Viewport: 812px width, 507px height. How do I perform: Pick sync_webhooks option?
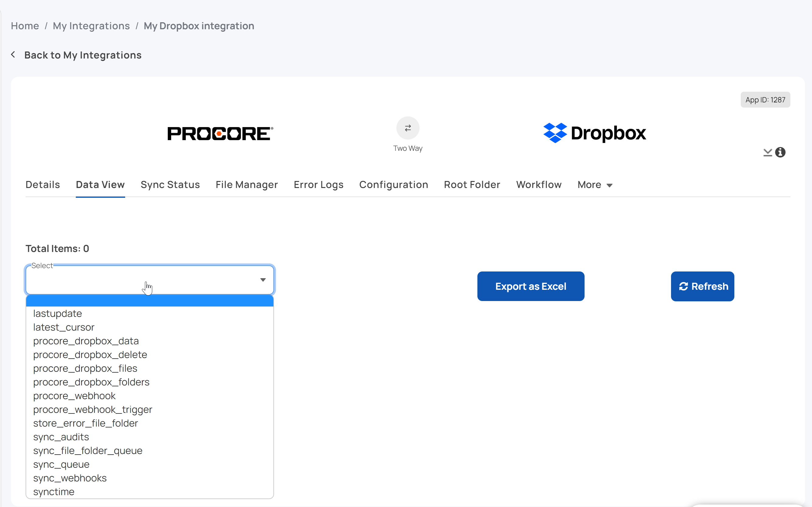click(x=150, y=478)
